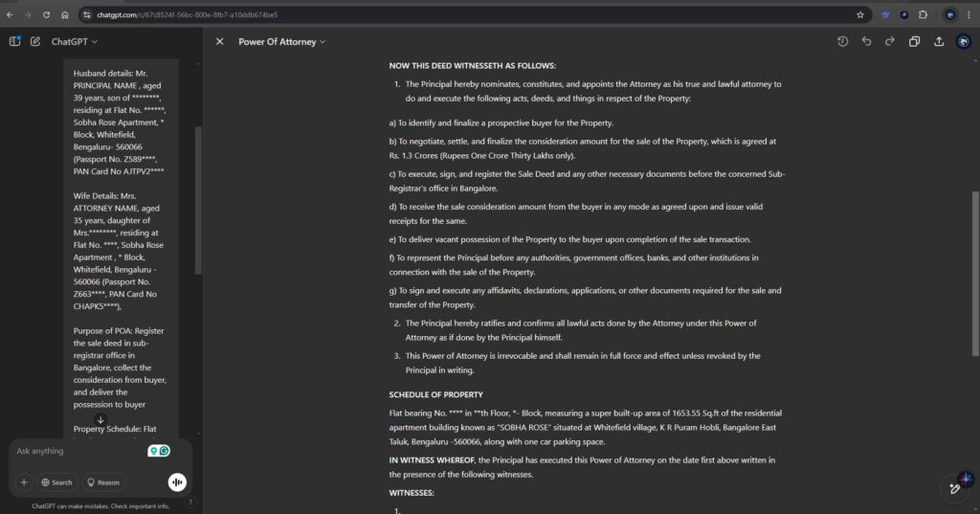Open the canvas edit suggestions pencil
Screen dimensions: 980x514
(x=954, y=487)
